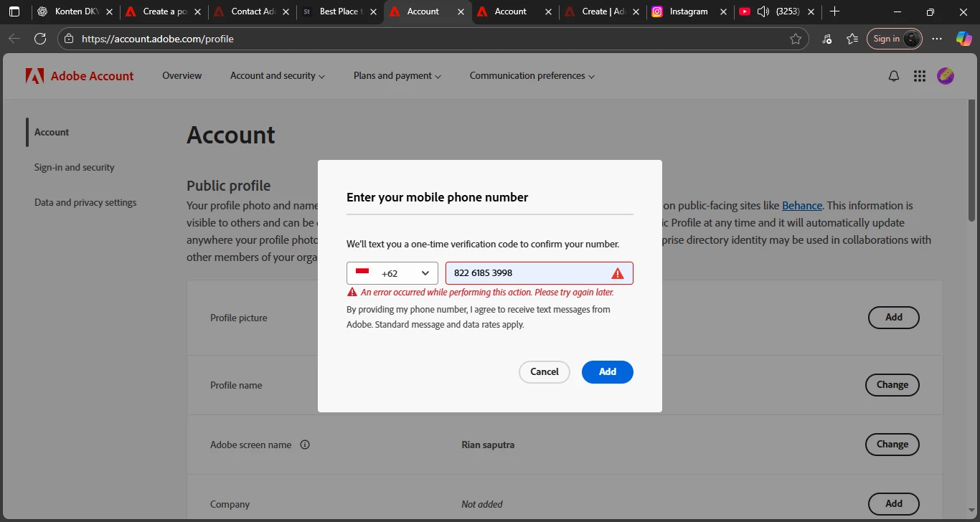Open the notifications bell icon
This screenshot has height=522, width=980.
(894, 76)
